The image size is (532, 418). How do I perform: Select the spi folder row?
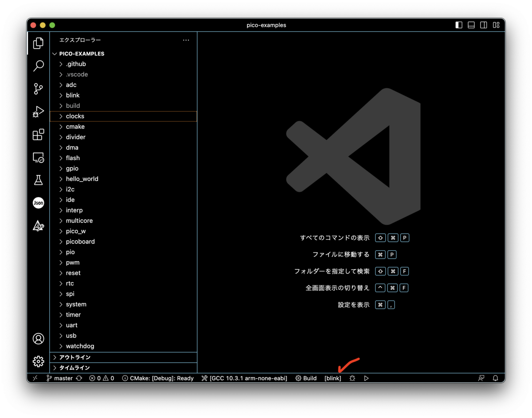click(x=123, y=294)
